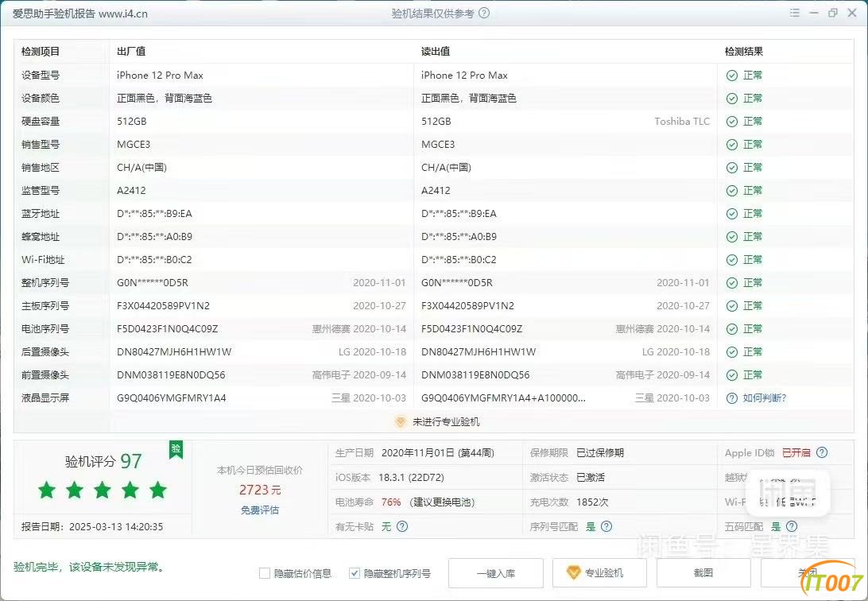Screen dimensions: 868x601
Task: Click the green check icon in 蜂窝地址 row
Action: pyautogui.click(x=732, y=237)
